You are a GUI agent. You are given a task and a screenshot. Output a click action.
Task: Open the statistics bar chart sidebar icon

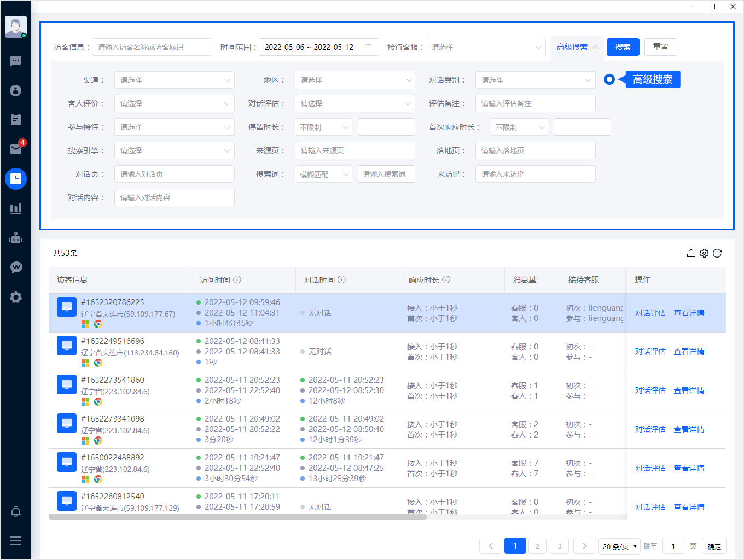[16, 208]
